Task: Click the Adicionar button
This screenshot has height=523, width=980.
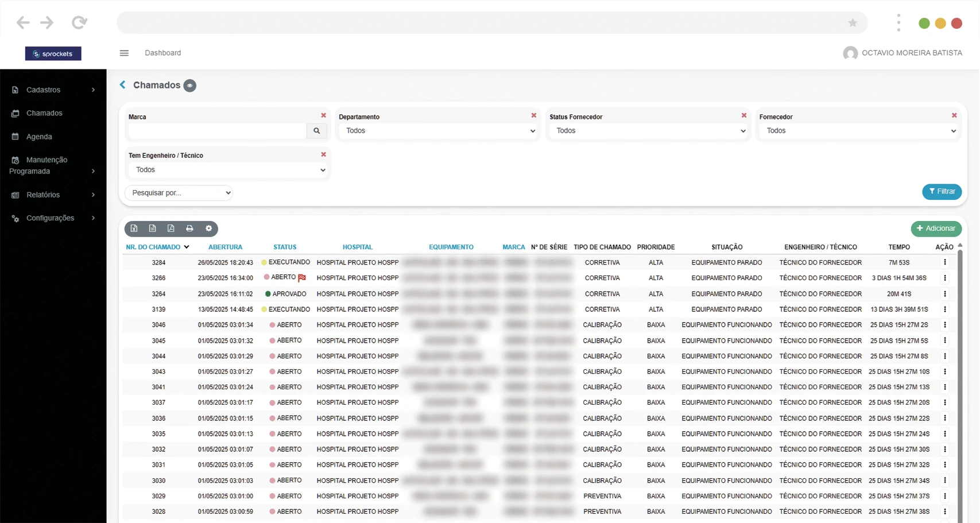Action: click(x=936, y=228)
